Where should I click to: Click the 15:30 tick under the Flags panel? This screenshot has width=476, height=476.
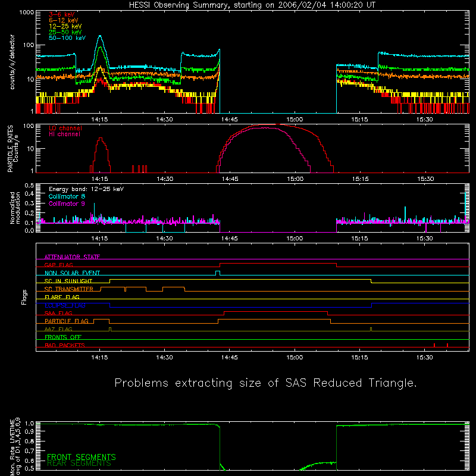[424, 358]
